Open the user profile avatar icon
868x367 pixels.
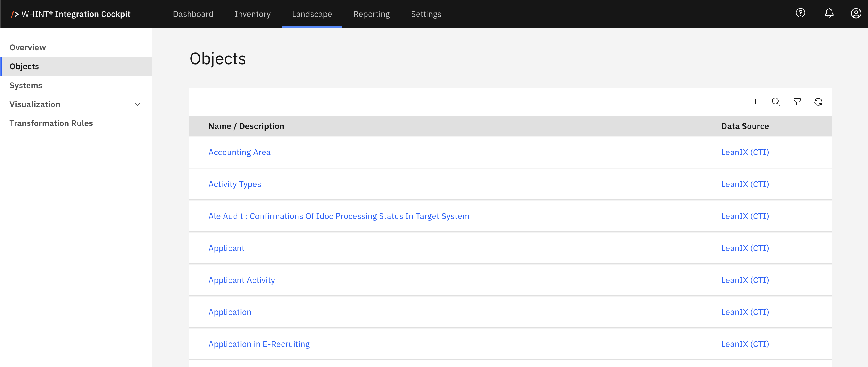click(856, 14)
